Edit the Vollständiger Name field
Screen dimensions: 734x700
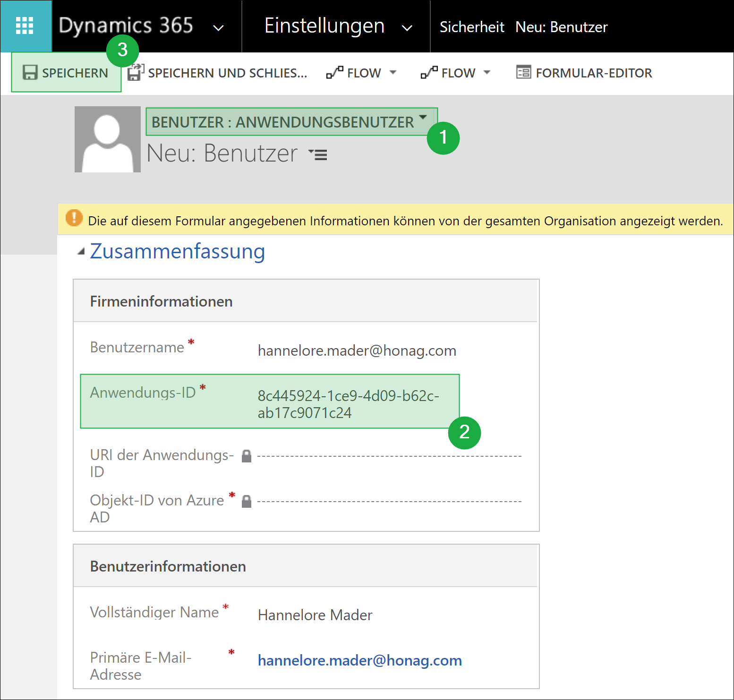315,615
